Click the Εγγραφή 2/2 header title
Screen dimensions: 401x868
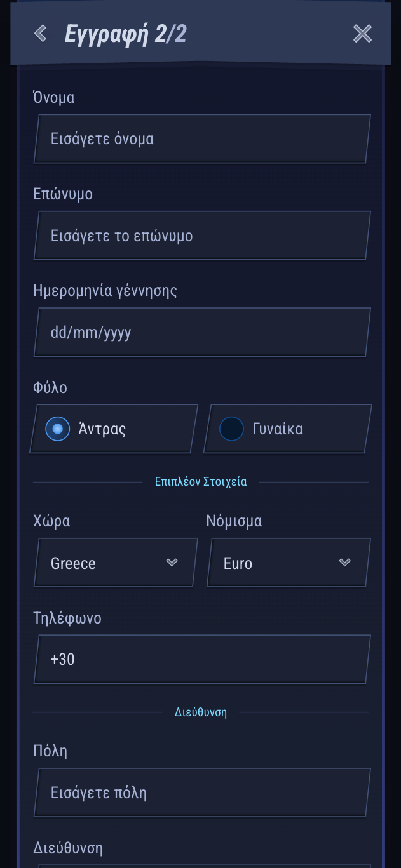126,34
